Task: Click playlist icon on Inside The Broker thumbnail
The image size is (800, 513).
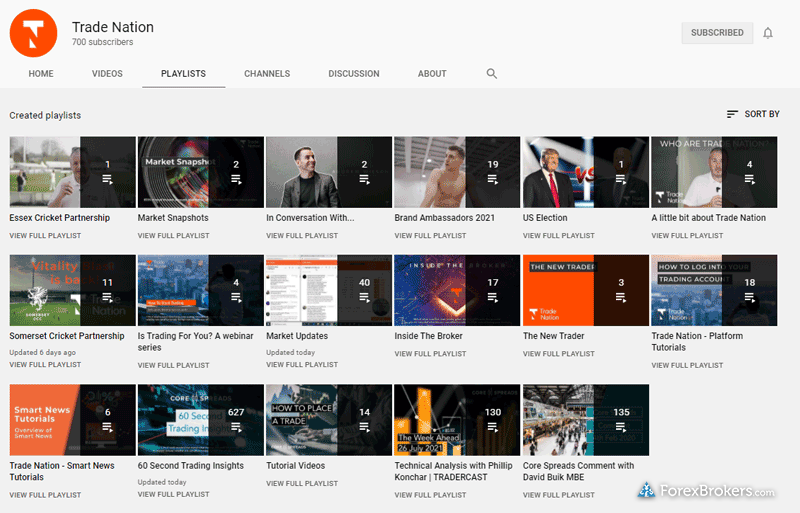Action: tap(492, 297)
